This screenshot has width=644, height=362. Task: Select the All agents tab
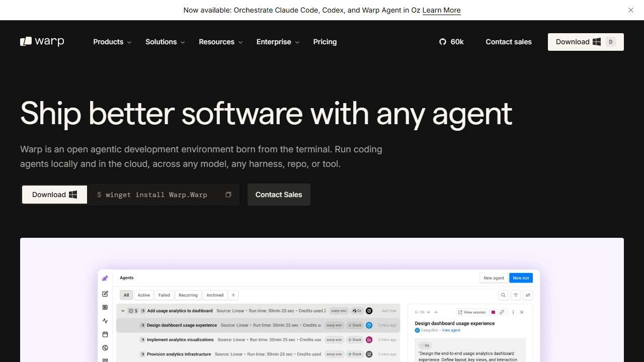click(x=126, y=295)
